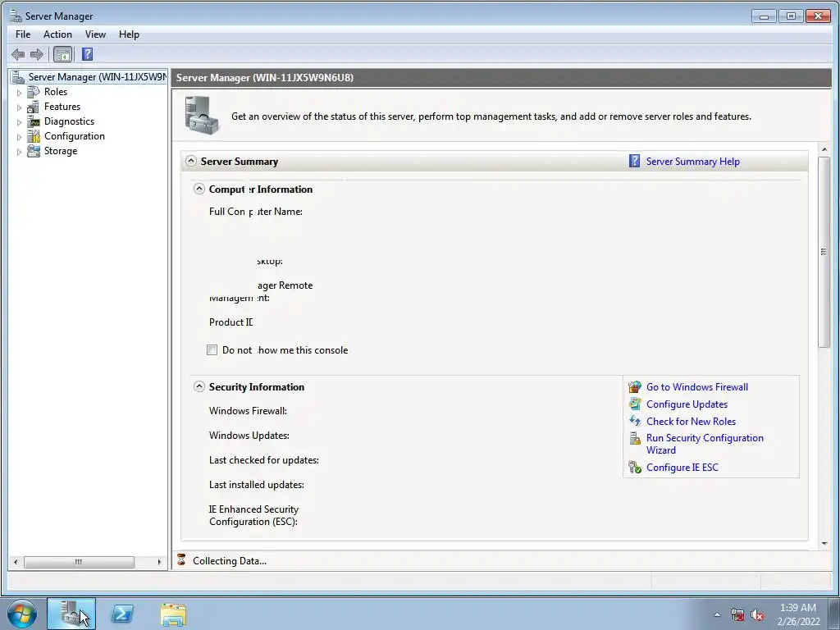This screenshot has height=630, width=840.
Task: Expand the Storage tree node
Action: [x=20, y=152]
